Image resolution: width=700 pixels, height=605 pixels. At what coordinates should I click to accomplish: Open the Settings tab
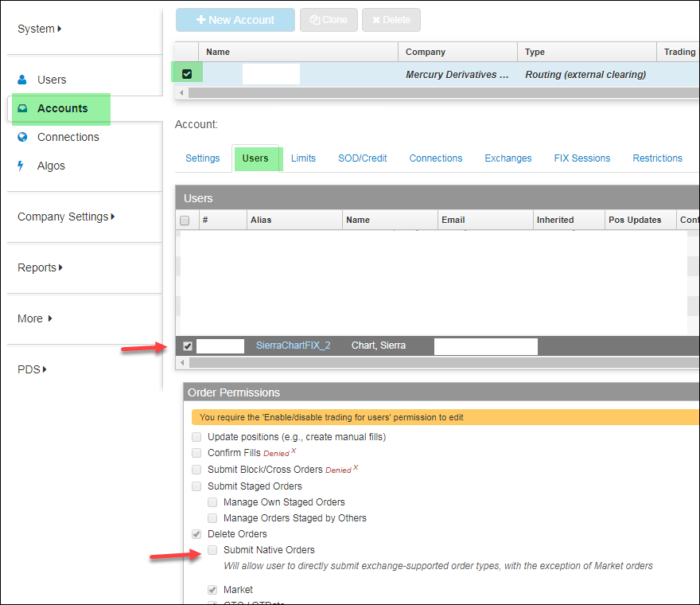tap(203, 158)
